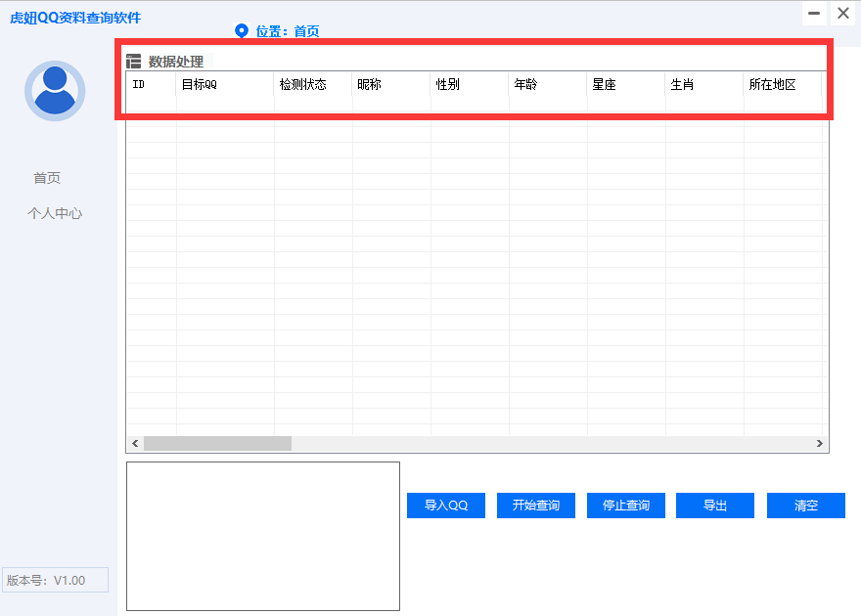
Task: Click the 版本号: V1.00 label
Action: 55,580
